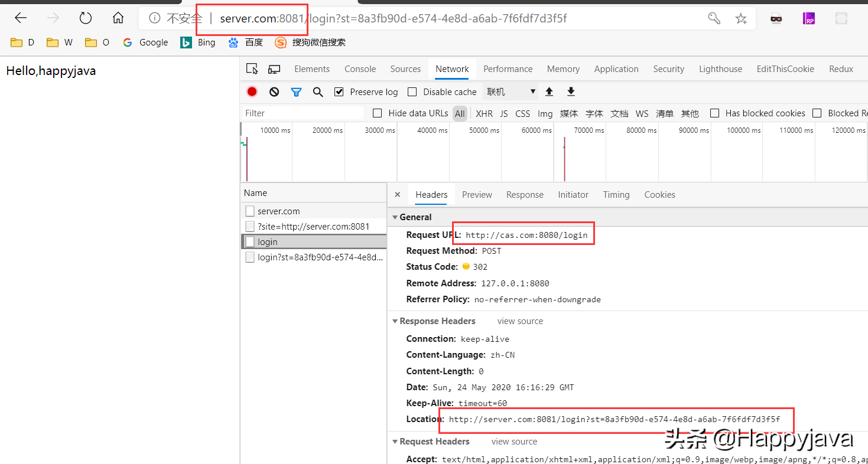Image resolution: width=868 pixels, height=464 pixels.
Task: Open the 搜狗微信搜索 bookmark
Action: click(310, 43)
